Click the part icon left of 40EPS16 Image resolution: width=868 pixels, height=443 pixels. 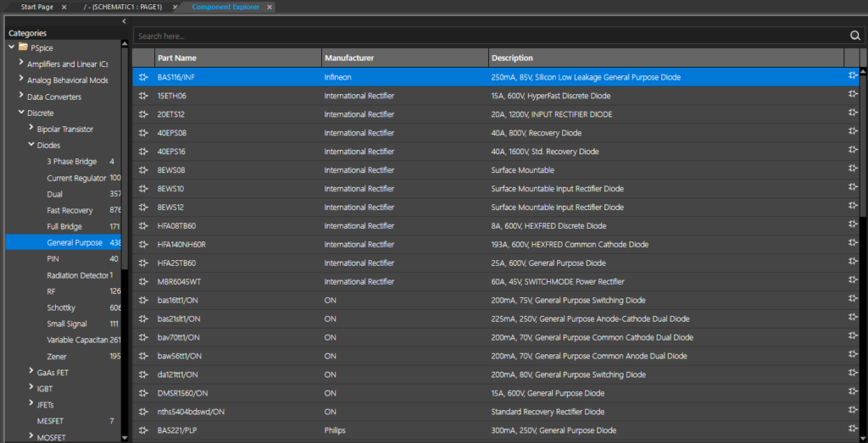point(143,152)
